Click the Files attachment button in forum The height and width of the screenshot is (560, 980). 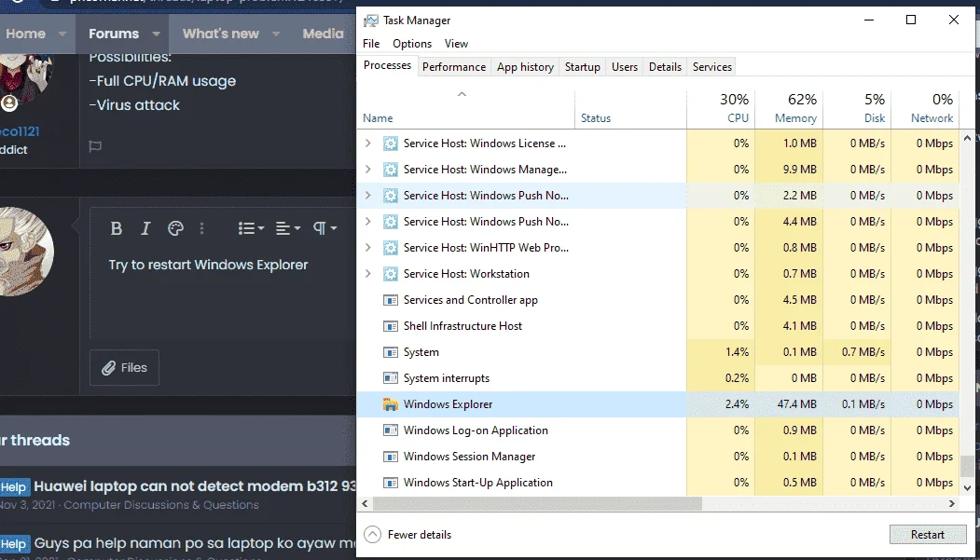point(124,368)
